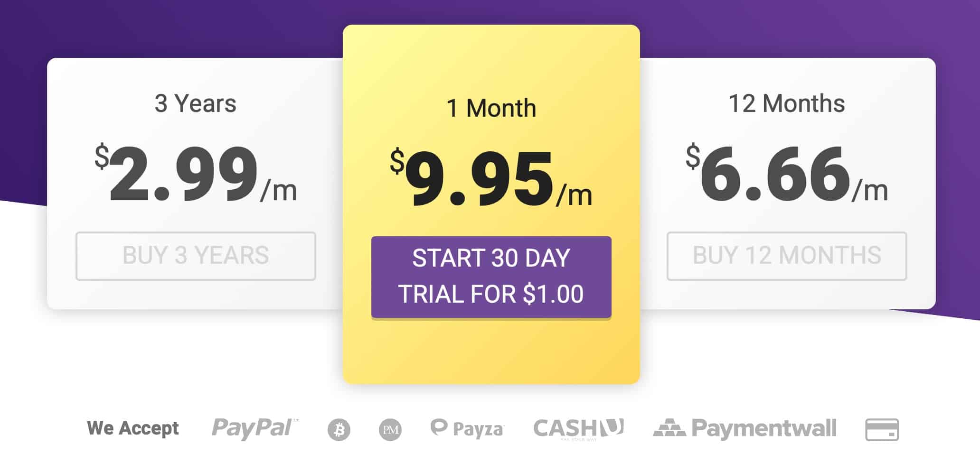Select the yellow 1 Month plan card
Image resolution: width=980 pixels, height=463 pixels.
[491, 204]
